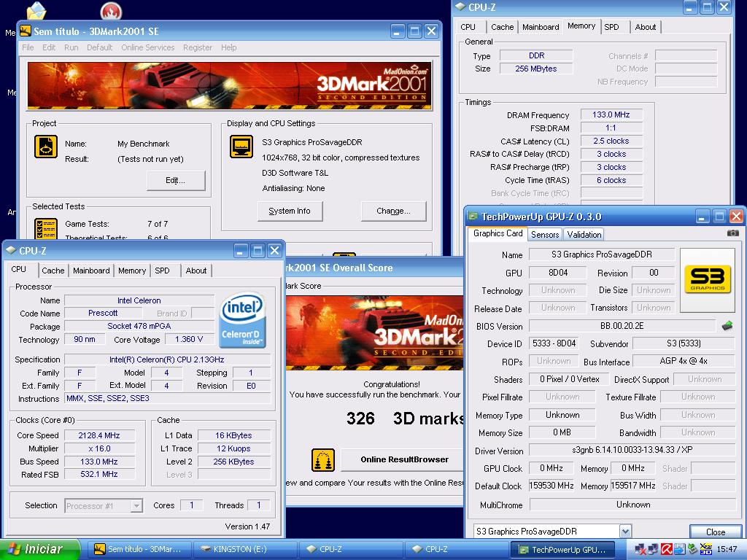747x560 pixels.
Task: Open the Register menu in 3DMark2001
Action: tap(198, 47)
